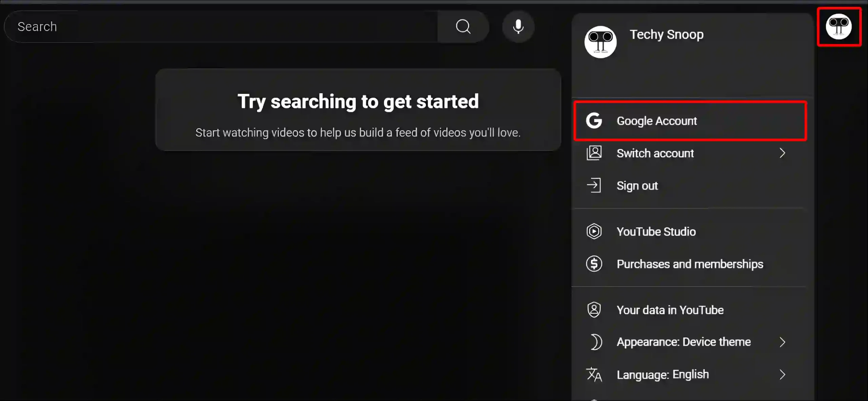
Task: Open Language: English option
Action: pos(690,375)
